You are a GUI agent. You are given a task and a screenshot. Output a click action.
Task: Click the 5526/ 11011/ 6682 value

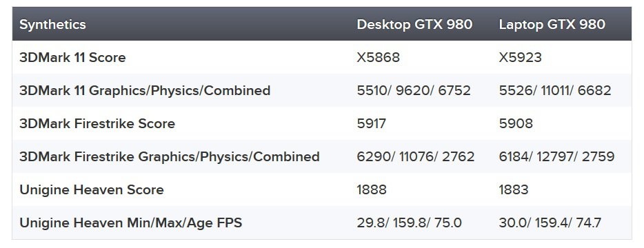555,91
